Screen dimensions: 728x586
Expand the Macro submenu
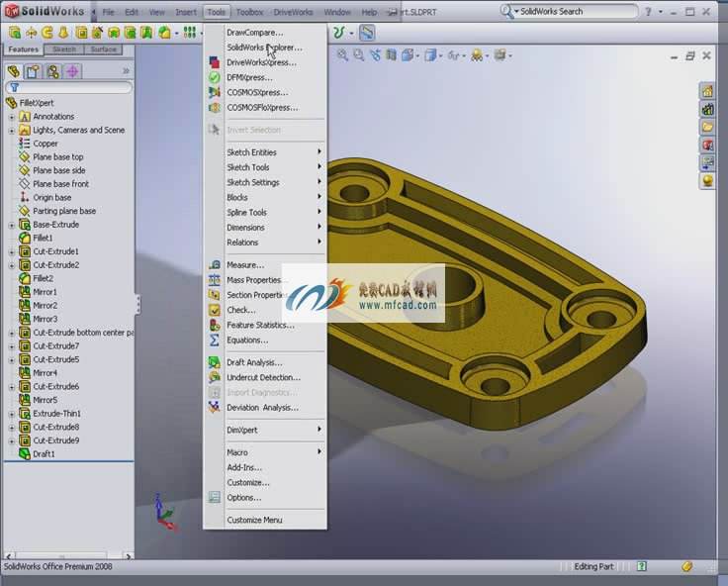click(x=265, y=452)
